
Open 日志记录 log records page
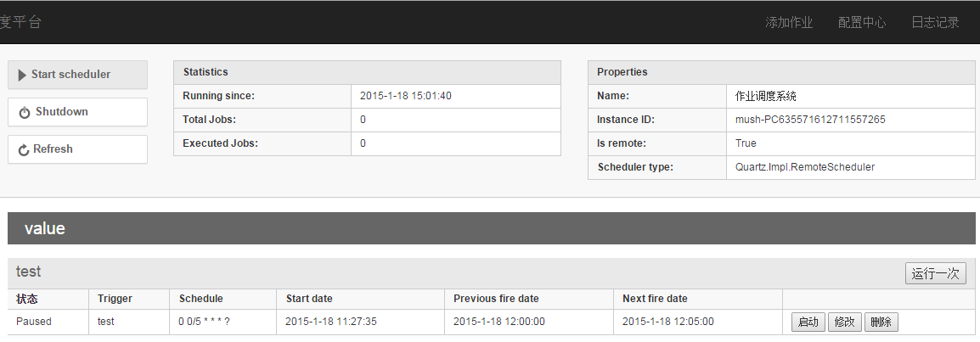pyautogui.click(x=935, y=23)
